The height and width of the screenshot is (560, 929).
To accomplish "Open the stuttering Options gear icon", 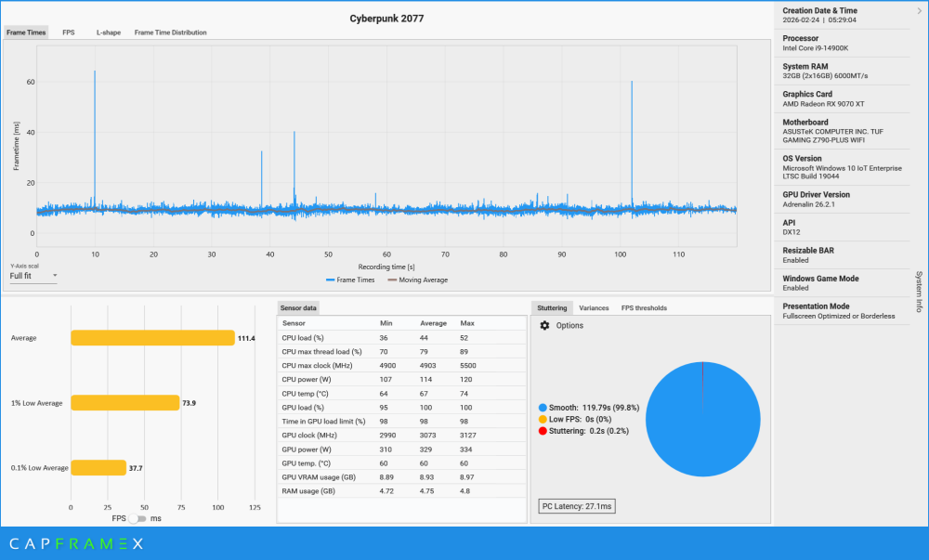I will point(544,326).
